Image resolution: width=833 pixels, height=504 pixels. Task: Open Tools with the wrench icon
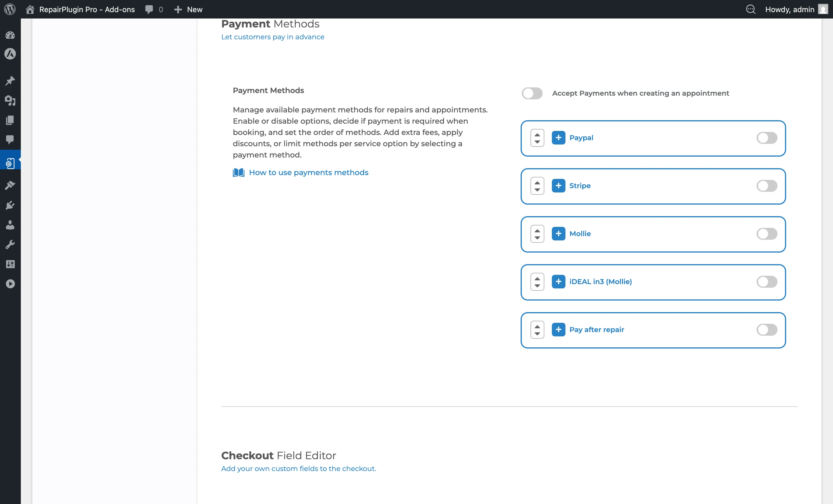[10, 244]
